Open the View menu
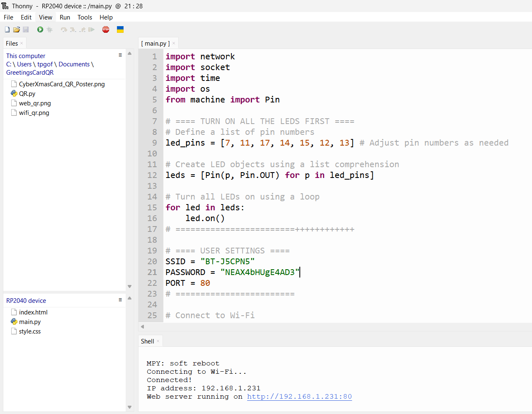The width and height of the screenshot is (532, 414). pos(46,17)
